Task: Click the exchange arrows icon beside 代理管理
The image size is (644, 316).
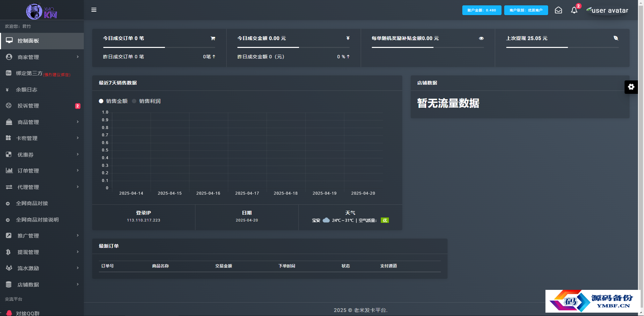Action: coord(9,187)
